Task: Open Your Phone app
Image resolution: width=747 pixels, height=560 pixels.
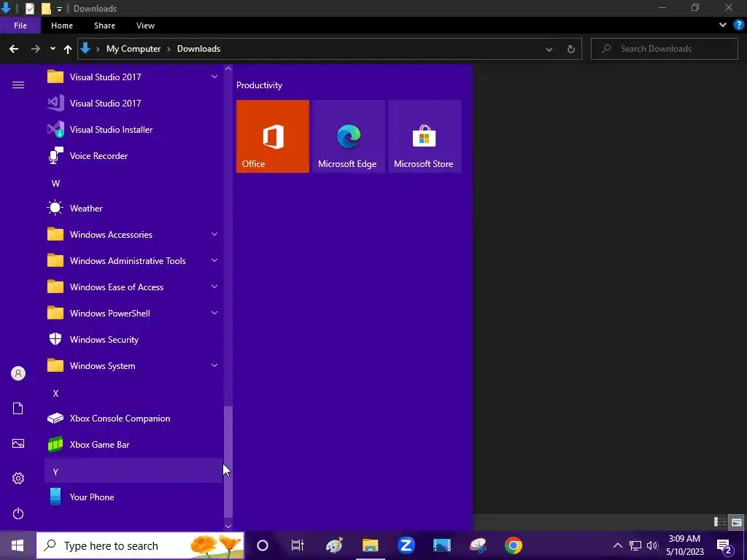Action: 133,497
